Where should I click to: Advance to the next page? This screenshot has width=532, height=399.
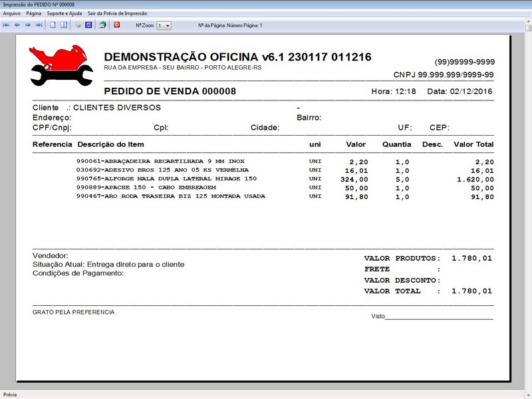pyautogui.click(x=27, y=25)
